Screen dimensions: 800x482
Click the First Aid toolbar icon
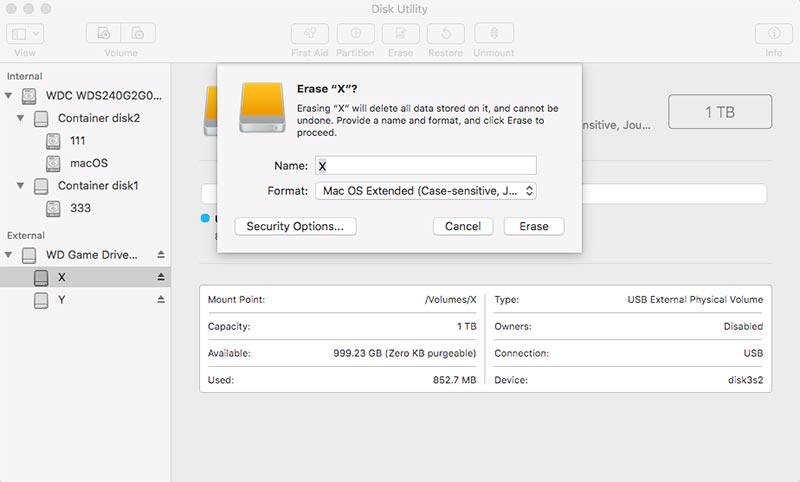(308, 34)
